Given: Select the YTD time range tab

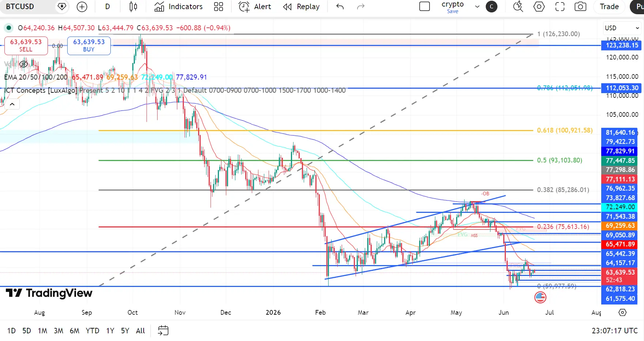Looking at the screenshot, I should 92,330.
